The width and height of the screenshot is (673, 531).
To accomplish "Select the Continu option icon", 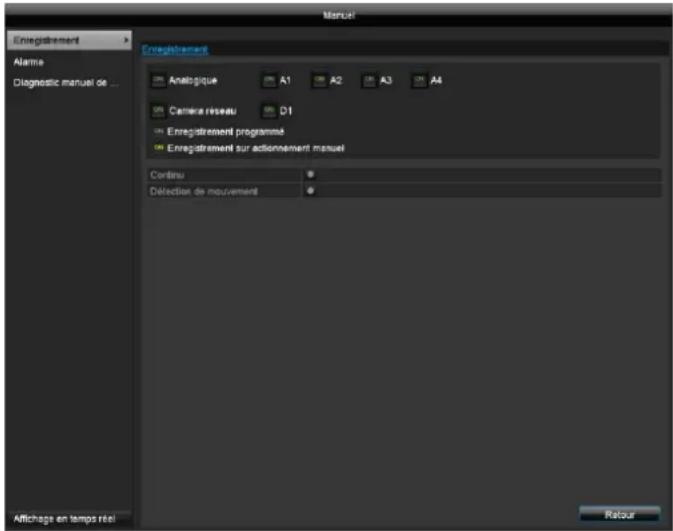I will point(310,174).
